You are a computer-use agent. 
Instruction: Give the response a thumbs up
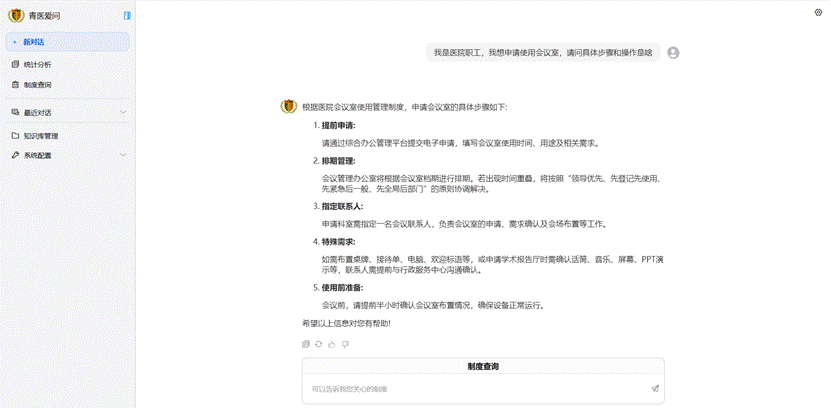331,344
